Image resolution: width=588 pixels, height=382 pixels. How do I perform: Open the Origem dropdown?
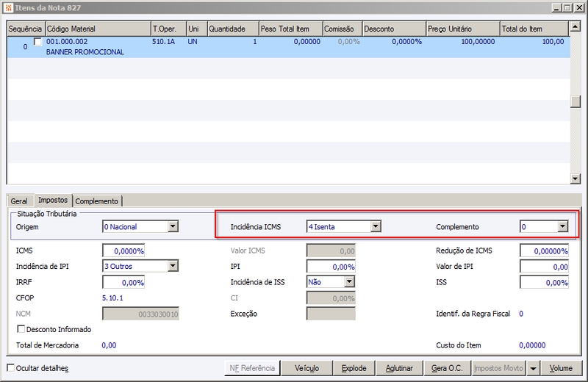click(x=173, y=226)
